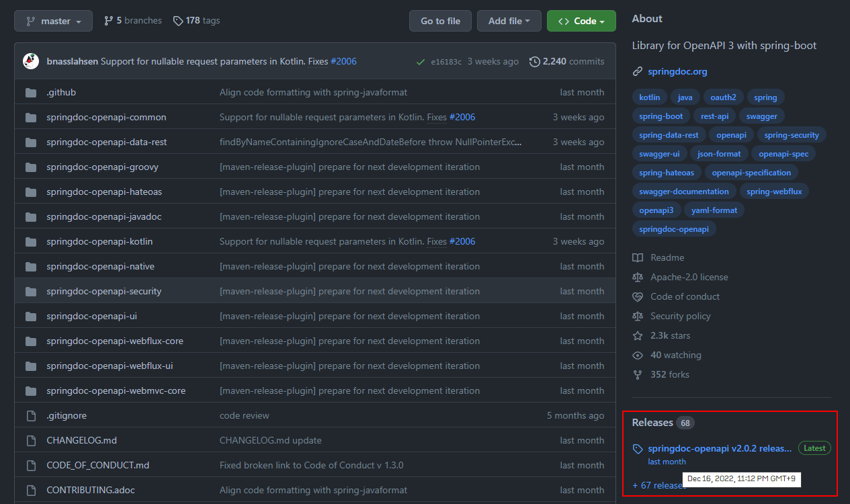Click folder icon for springdoc-openapi-ui
Image resolution: width=850 pixels, height=504 pixels.
pos(31,317)
